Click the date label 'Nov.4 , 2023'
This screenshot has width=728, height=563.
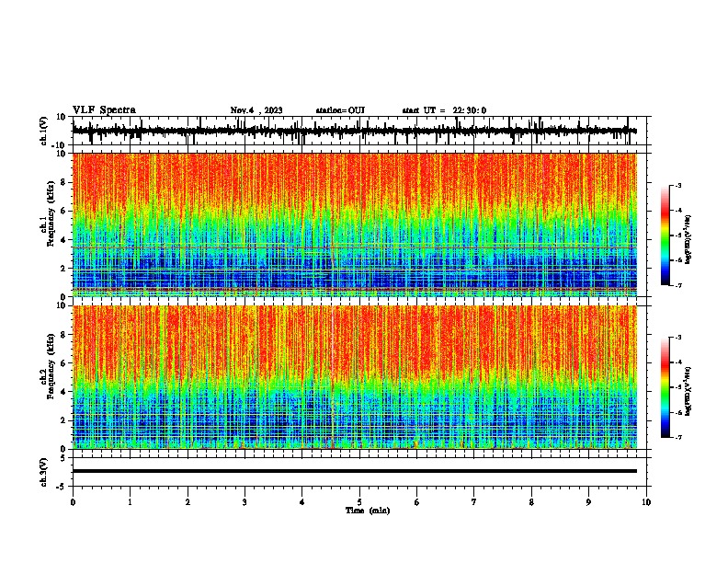tap(256, 110)
